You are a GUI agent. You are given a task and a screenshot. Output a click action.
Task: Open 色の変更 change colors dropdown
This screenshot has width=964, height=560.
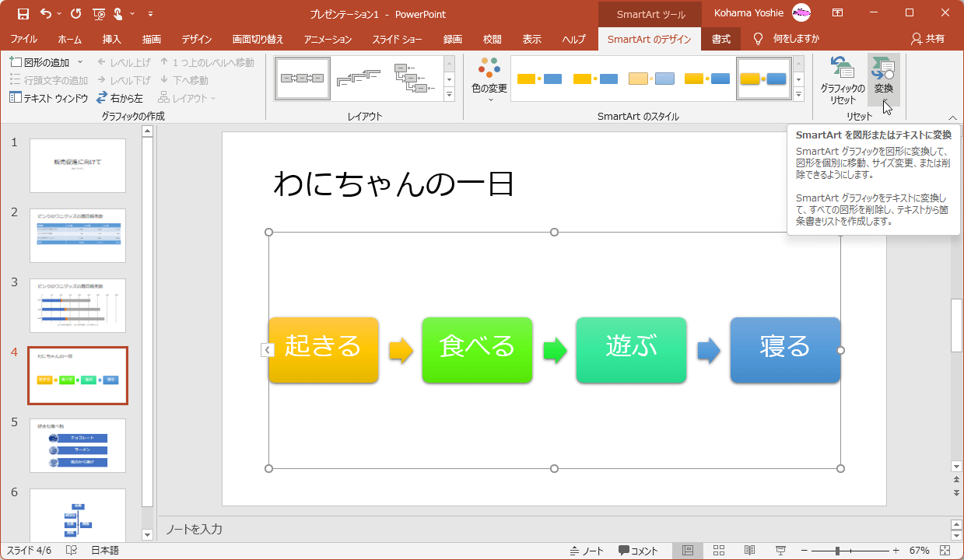pos(489,80)
